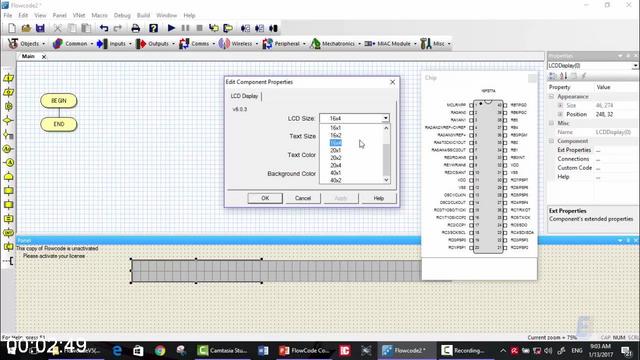The width and height of the screenshot is (640, 360).
Task: Open the Ext Properties row in Properties panel
Action: point(593,150)
